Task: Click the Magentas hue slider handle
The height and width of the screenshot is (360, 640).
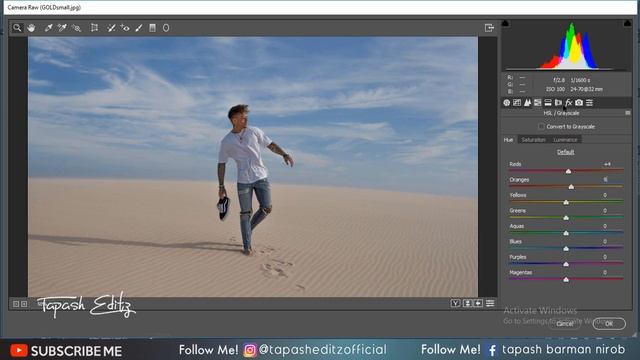Action: click(x=566, y=280)
